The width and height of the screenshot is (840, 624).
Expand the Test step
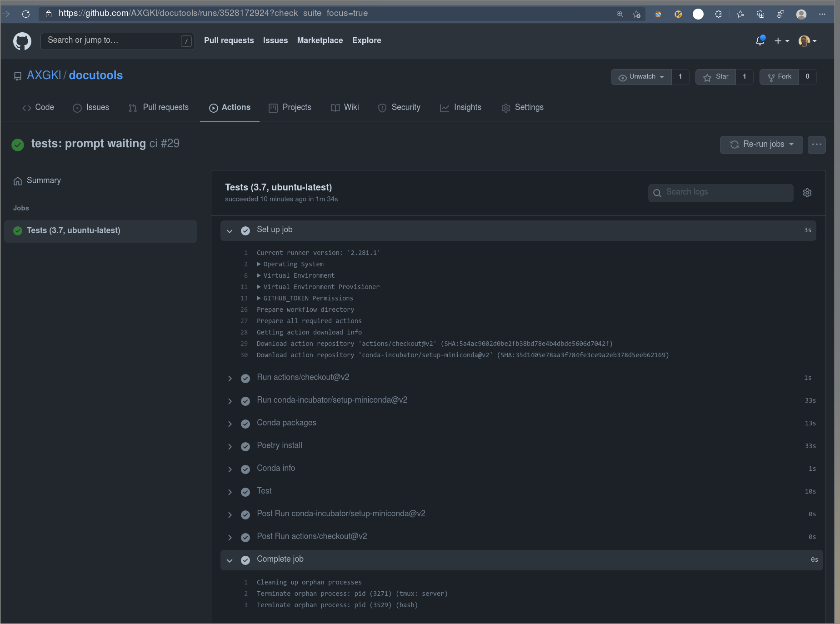coord(230,492)
